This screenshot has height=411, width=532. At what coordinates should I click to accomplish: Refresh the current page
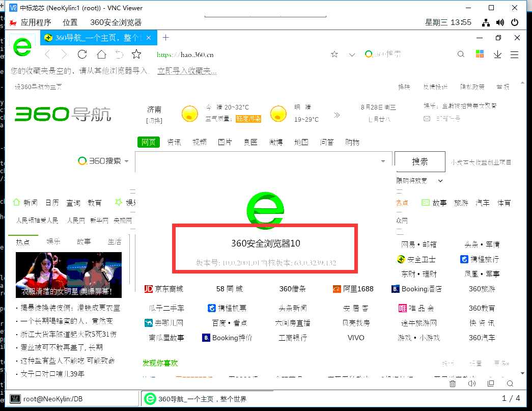click(x=82, y=54)
